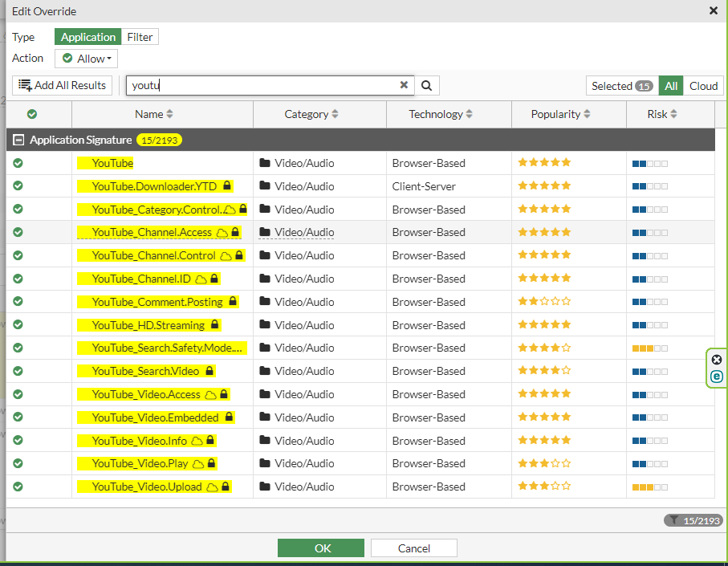Sort by Popularity column

pos(560,114)
